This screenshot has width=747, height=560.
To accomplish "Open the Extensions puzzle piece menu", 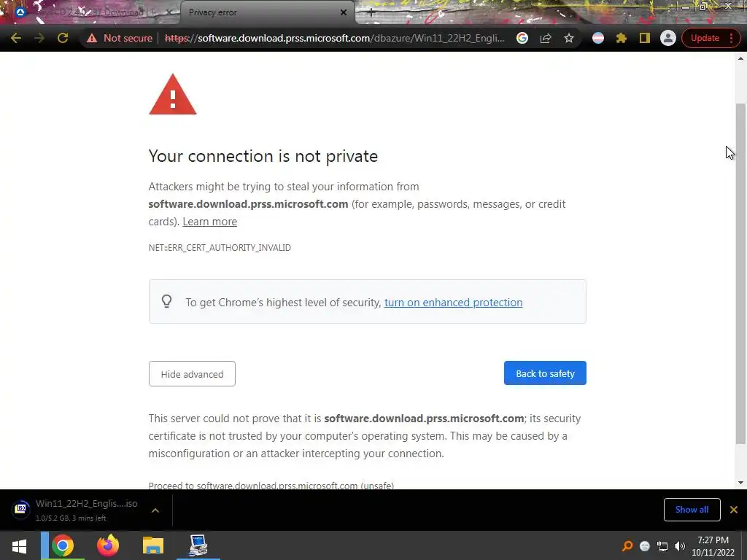I will click(x=622, y=38).
